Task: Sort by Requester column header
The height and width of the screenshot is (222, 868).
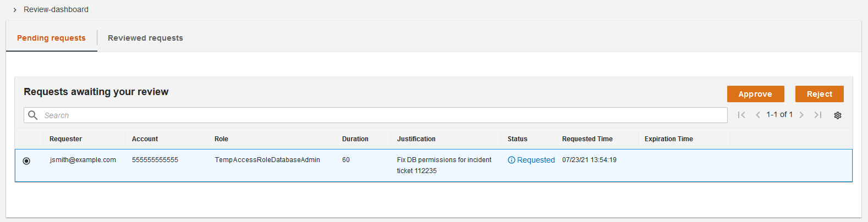Action: (65, 139)
